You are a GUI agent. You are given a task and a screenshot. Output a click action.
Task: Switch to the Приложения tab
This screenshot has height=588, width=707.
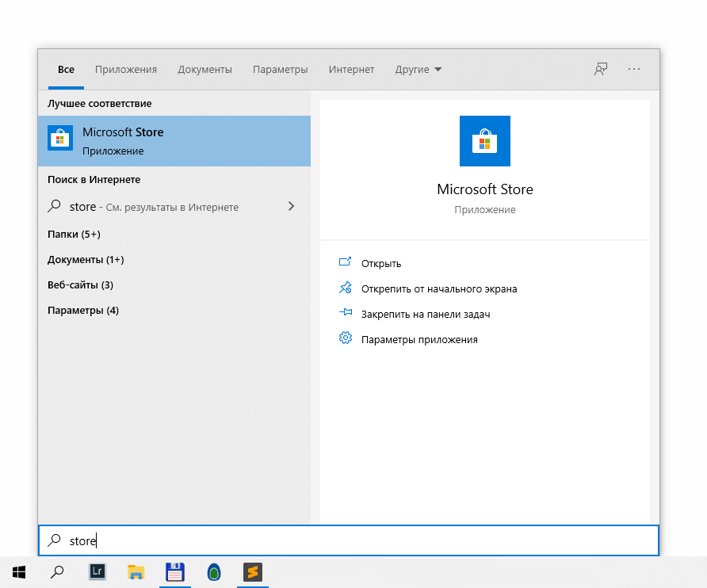click(126, 70)
